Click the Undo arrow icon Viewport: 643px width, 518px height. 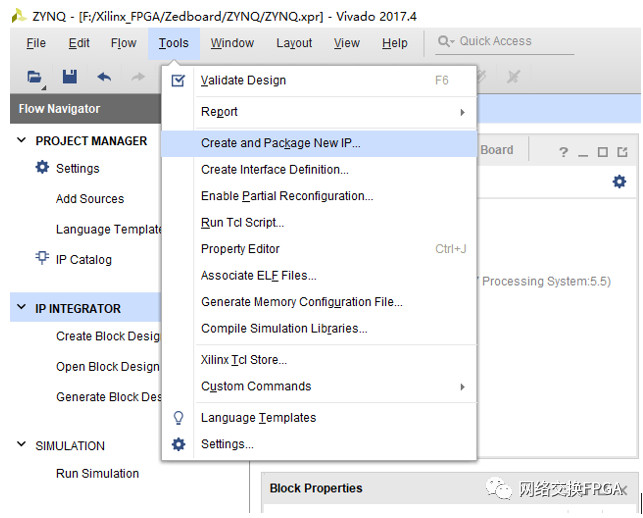pos(104,77)
